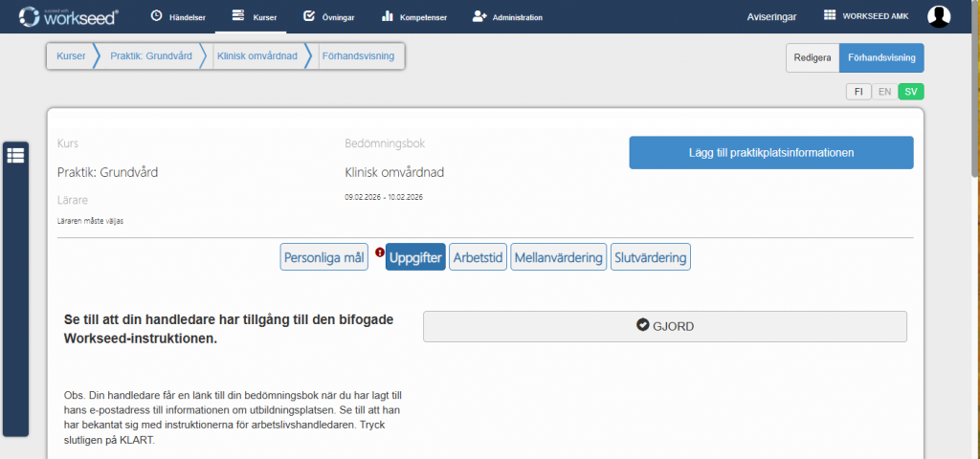Viewport: 980px width, 459px height.
Task: Open the Händelser clock icon
Action: [x=157, y=16]
